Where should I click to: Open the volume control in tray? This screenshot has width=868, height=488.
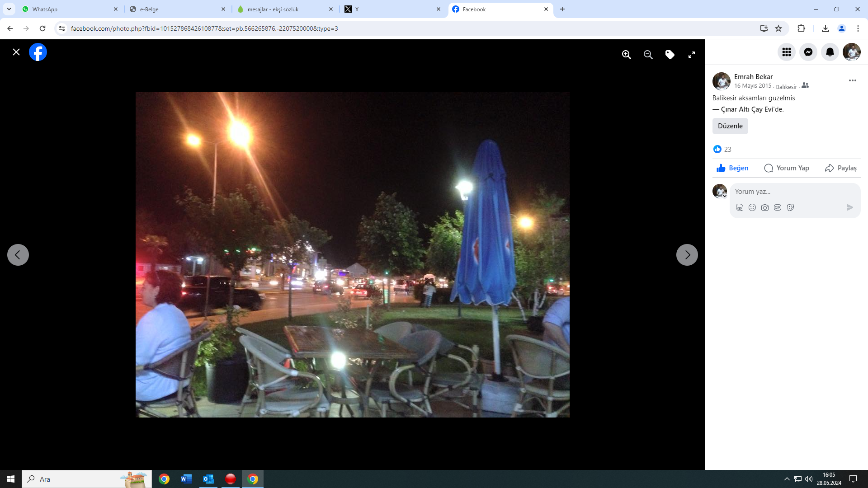(x=809, y=479)
